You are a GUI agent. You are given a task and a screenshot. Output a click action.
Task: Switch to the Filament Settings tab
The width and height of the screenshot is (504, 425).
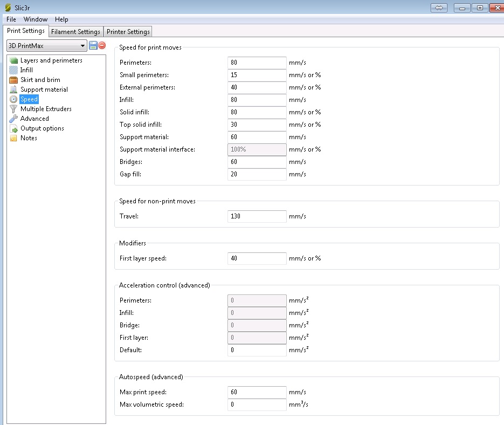75,32
